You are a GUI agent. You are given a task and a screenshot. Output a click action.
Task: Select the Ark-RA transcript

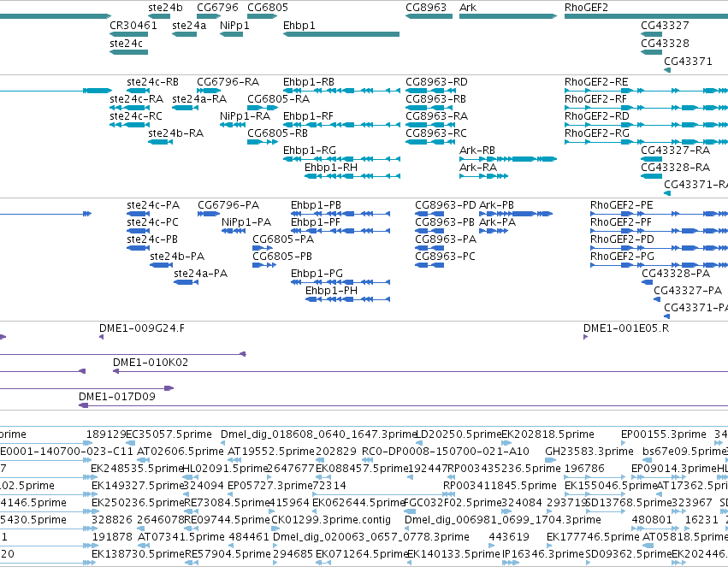pos(484,176)
